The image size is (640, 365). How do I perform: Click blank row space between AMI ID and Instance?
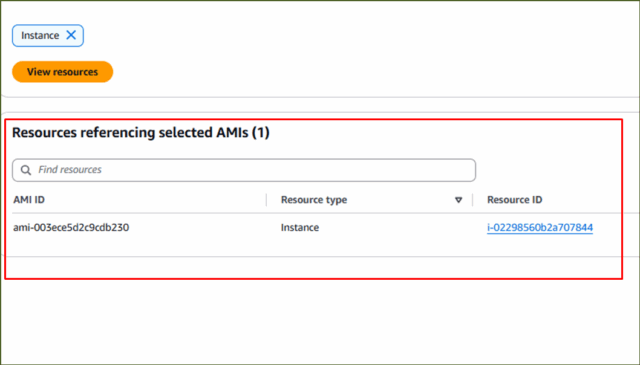coord(204,227)
